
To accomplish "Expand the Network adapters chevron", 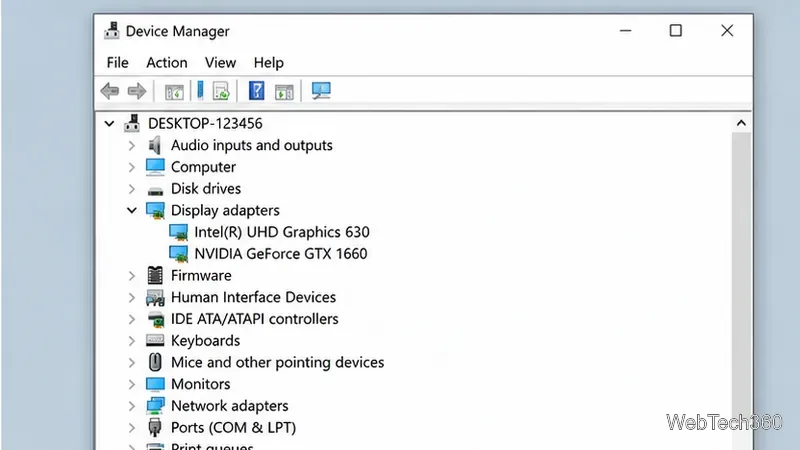I will (132, 406).
